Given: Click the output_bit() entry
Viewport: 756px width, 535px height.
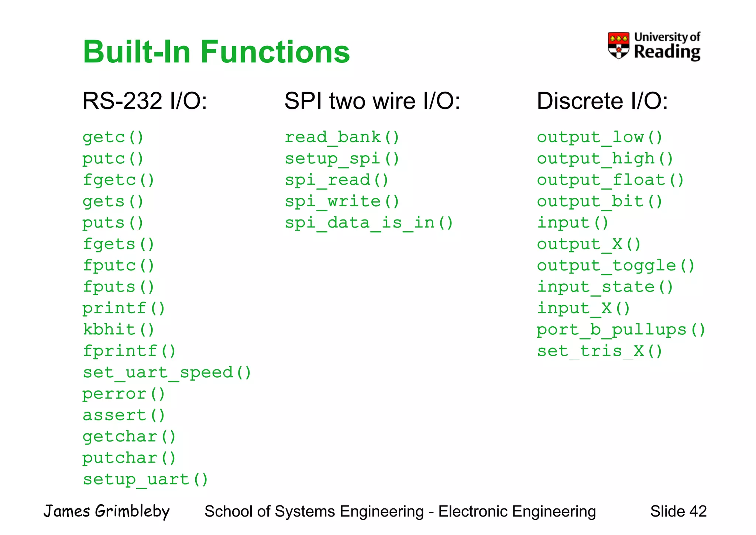Looking at the screenshot, I should click(x=600, y=202).
